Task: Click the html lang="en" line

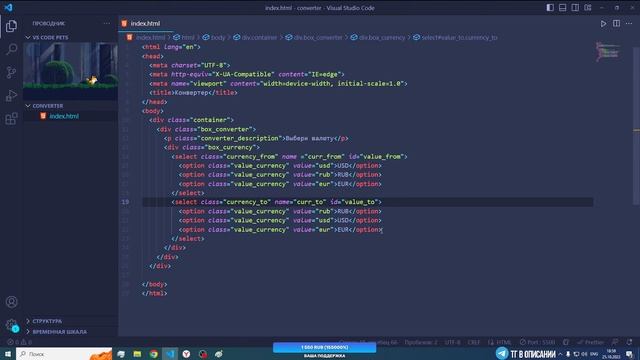Action: pyautogui.click(x=171, y=47)
